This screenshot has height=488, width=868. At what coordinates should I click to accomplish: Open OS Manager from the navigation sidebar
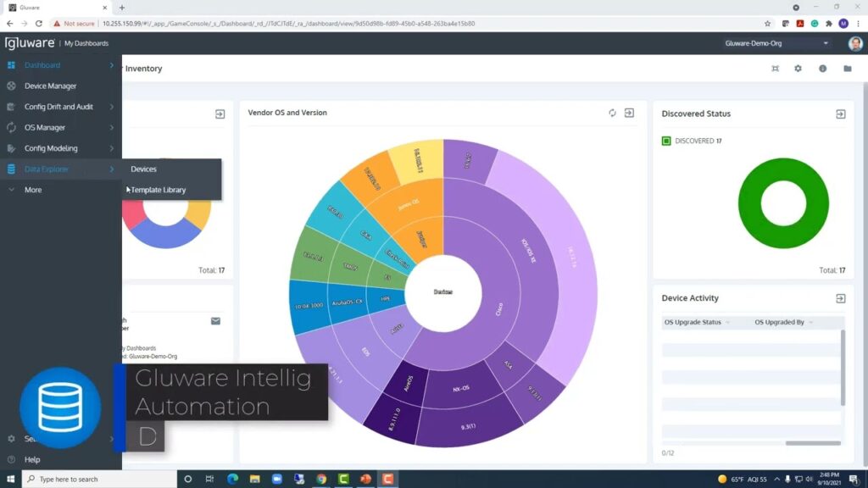pyautogui.click(x=51, y=127)
